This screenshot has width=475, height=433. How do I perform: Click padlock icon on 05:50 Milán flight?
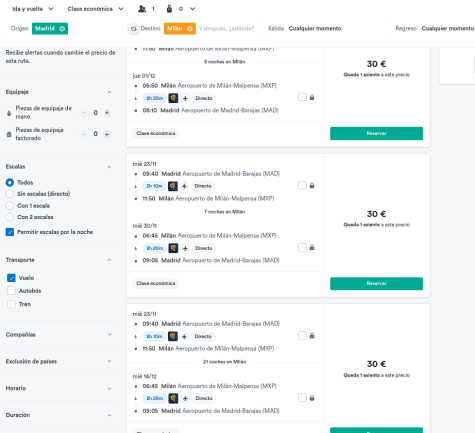312,97
